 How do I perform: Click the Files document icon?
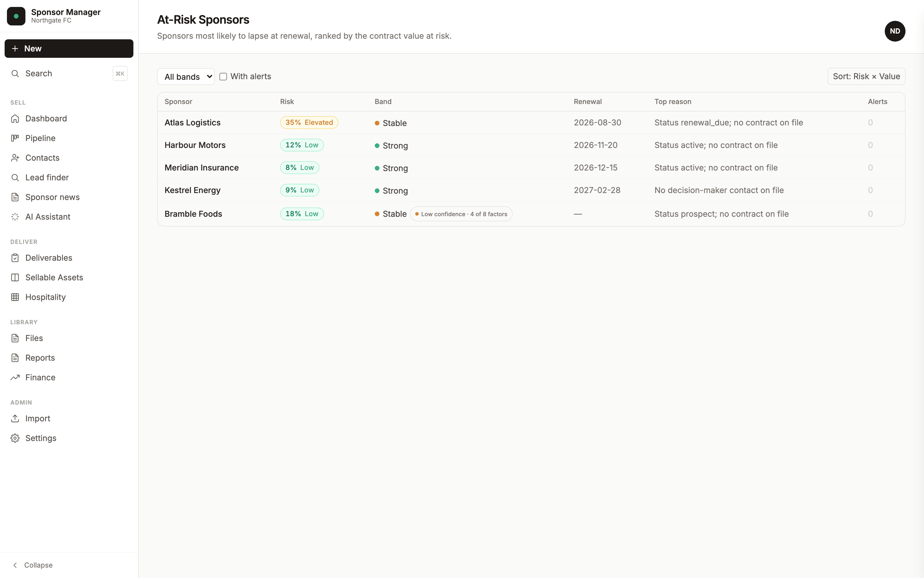pyautogui.click(x=15, y=338)
